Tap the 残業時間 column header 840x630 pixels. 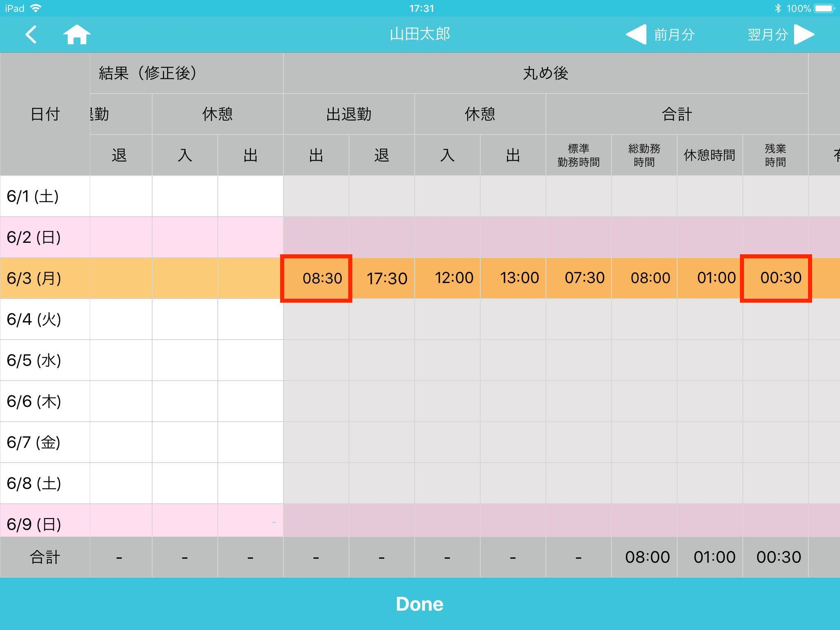(776, 155)
